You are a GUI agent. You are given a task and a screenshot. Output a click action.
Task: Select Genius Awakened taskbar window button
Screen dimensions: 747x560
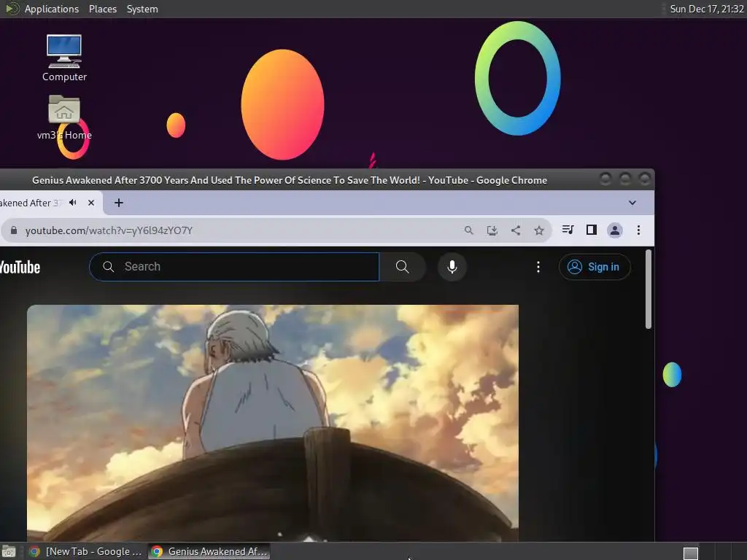pos(209,551)
